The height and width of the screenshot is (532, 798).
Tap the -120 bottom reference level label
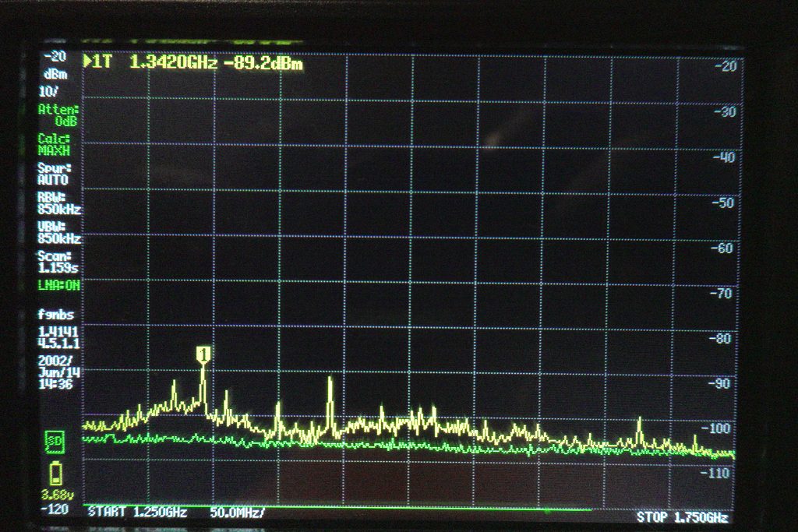coord(55,509)
